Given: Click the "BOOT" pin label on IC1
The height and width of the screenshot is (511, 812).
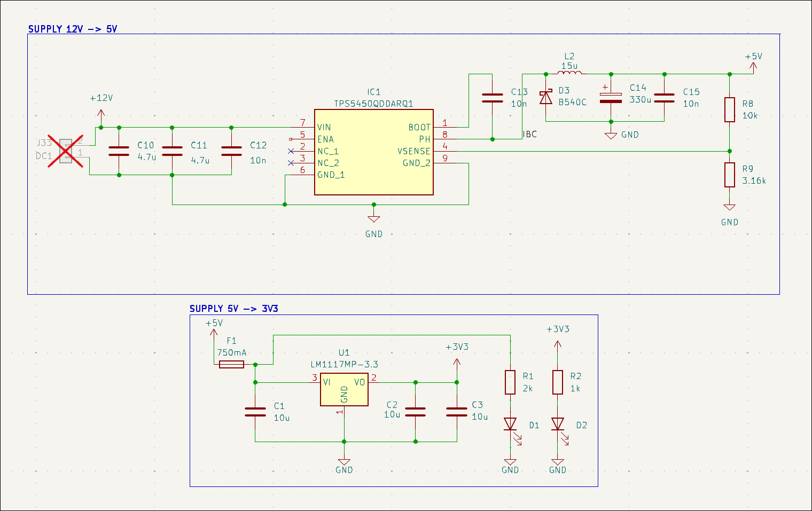Looking at the screenshot, I should [x=419, y=127].
